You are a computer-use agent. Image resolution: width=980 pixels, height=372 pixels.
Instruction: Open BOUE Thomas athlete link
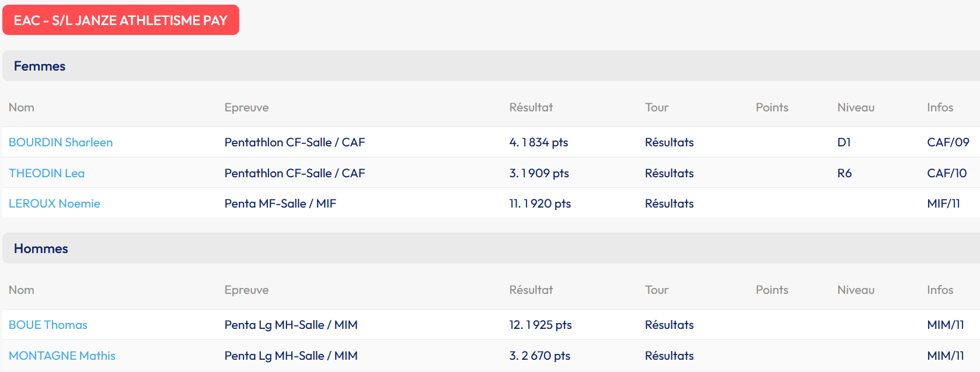click(x=48, y=325)
